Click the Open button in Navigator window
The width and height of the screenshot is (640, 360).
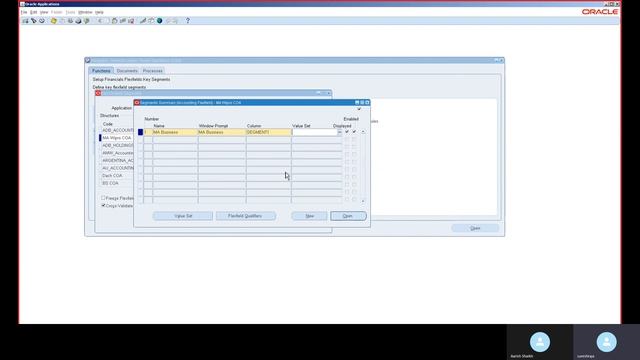click(x=475, y=228)
